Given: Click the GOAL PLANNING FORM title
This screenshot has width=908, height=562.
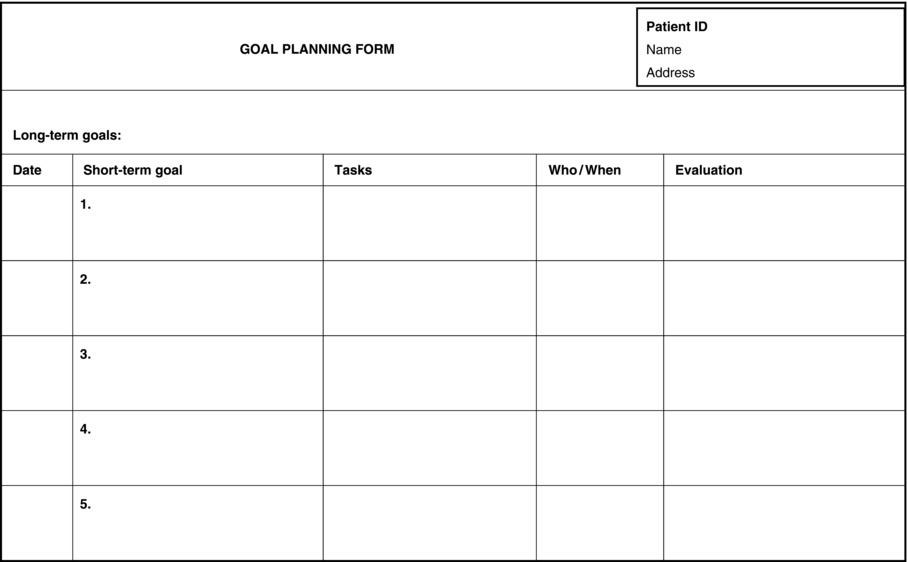Looking at the screenshot, I should pos(317,49).
